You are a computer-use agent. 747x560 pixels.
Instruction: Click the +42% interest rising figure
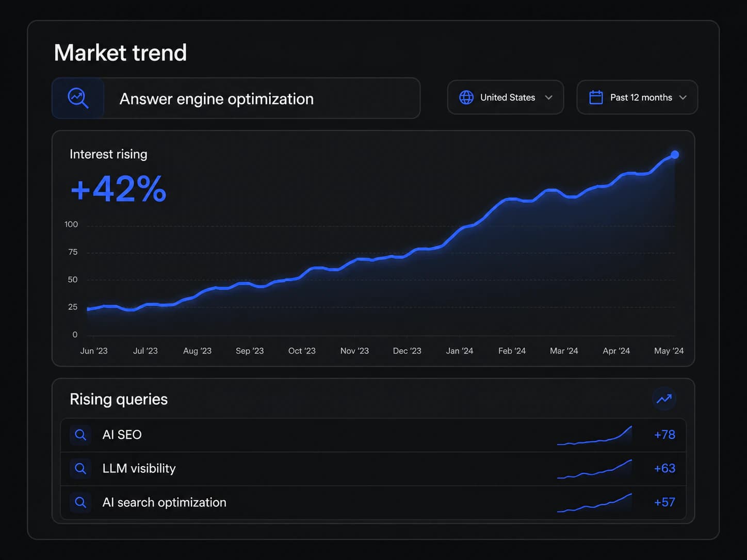tap(118, 189)
